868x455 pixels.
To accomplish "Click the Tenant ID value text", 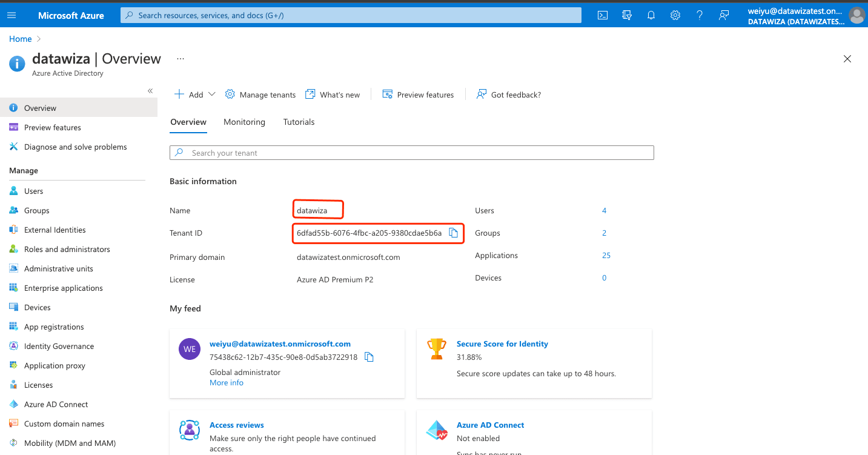I will pos(369,233).
